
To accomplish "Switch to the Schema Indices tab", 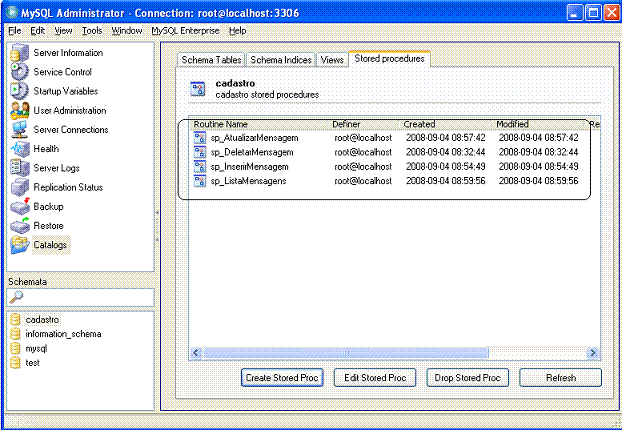I will point(280,60).
